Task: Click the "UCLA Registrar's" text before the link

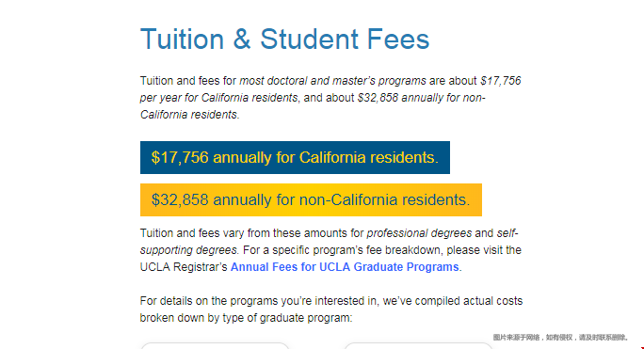Action: pos(184,267)
